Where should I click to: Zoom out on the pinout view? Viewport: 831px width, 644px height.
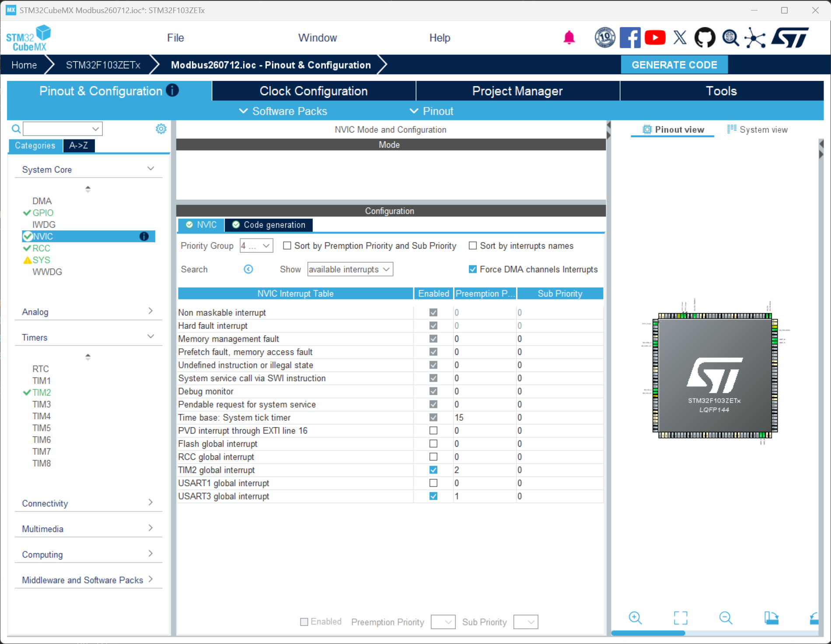click(726, 618)
